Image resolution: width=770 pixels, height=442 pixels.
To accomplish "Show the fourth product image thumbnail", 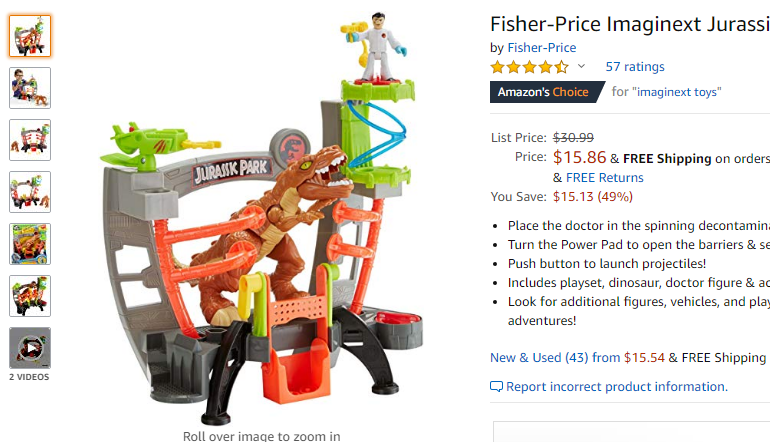I will pos(30,192).
